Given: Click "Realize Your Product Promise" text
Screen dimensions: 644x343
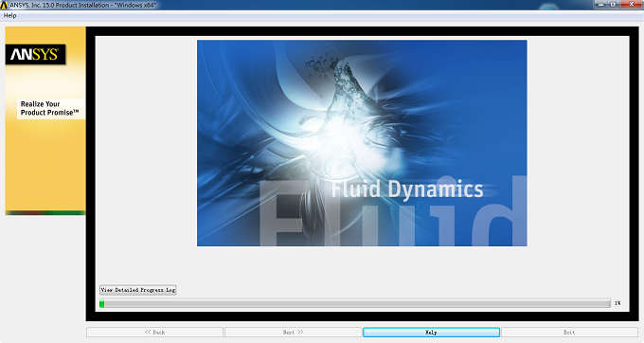Looking at the screenshot, I should (x=49, y=108).
